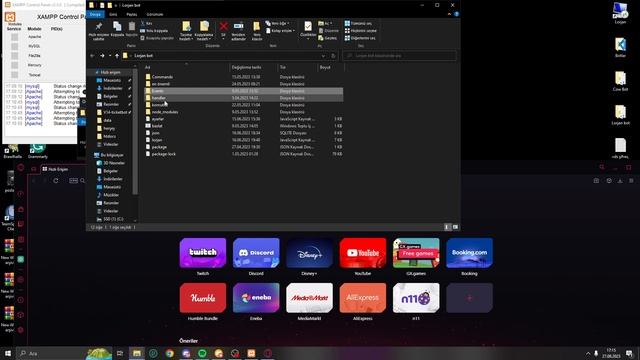Open the AliExpress speed dial tile
The width and height of the screenshot is (640, 360).
point(363,298)
